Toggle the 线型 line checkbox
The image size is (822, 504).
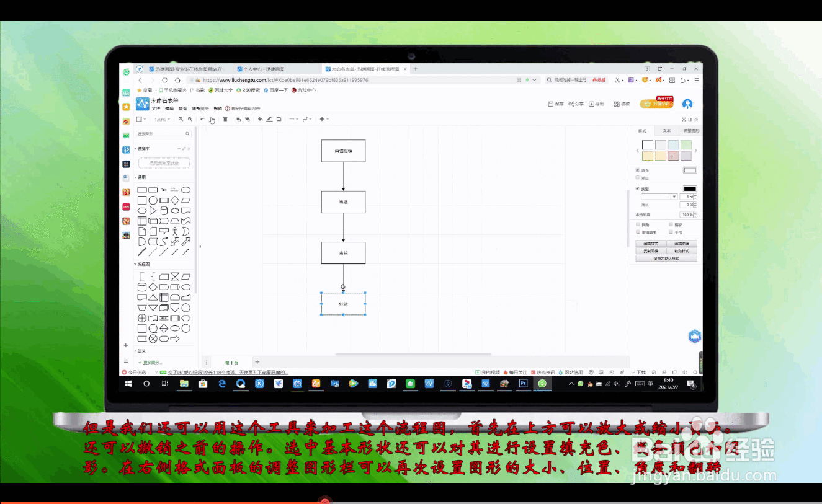(x=638, y=188)
